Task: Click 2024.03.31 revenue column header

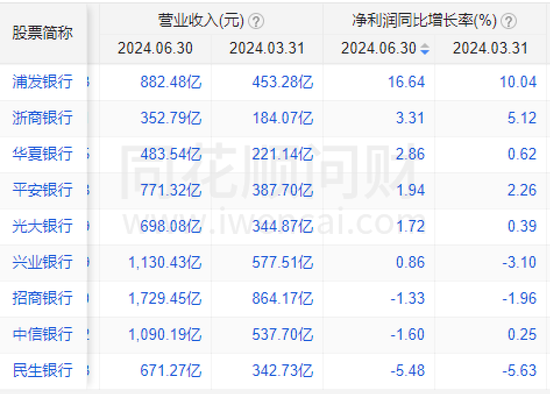Action: pos(267,48)
